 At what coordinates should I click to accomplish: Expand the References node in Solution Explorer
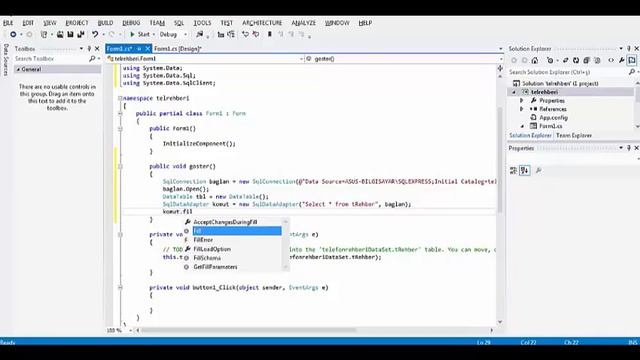coord(521,109)
